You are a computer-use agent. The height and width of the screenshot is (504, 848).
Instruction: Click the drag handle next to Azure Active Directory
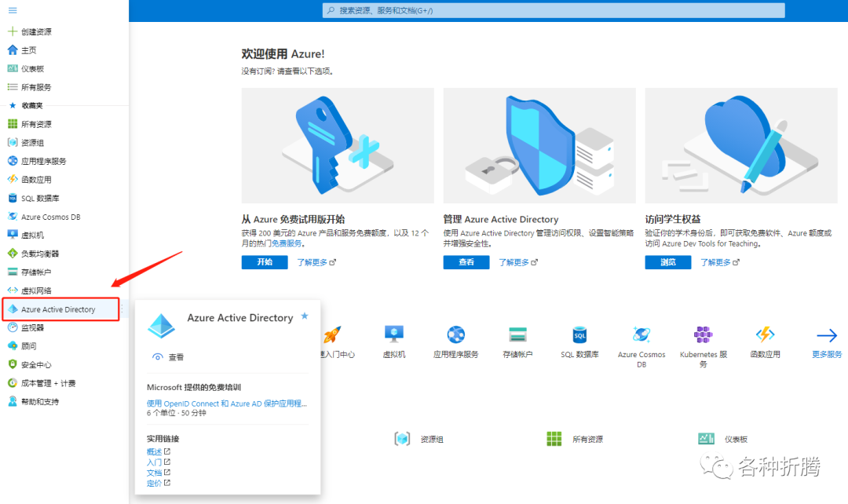[x=122, y=309]
